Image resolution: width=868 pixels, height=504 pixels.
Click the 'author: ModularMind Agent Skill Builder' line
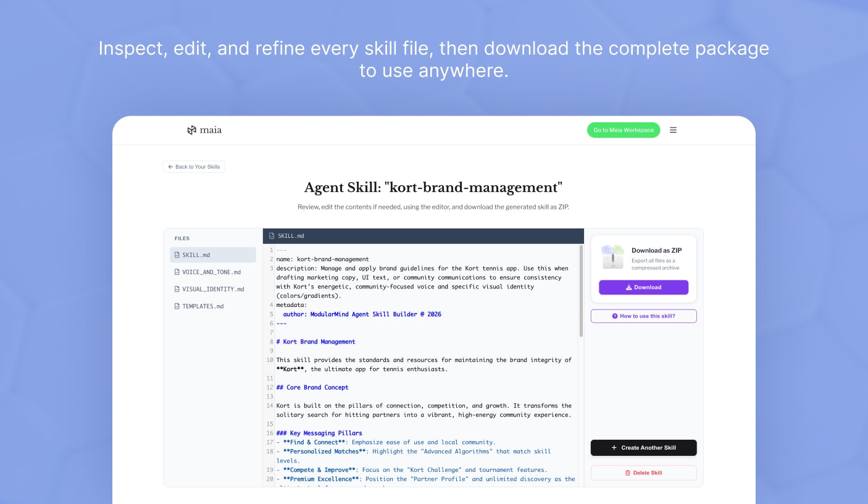click(x=362, y=314)
